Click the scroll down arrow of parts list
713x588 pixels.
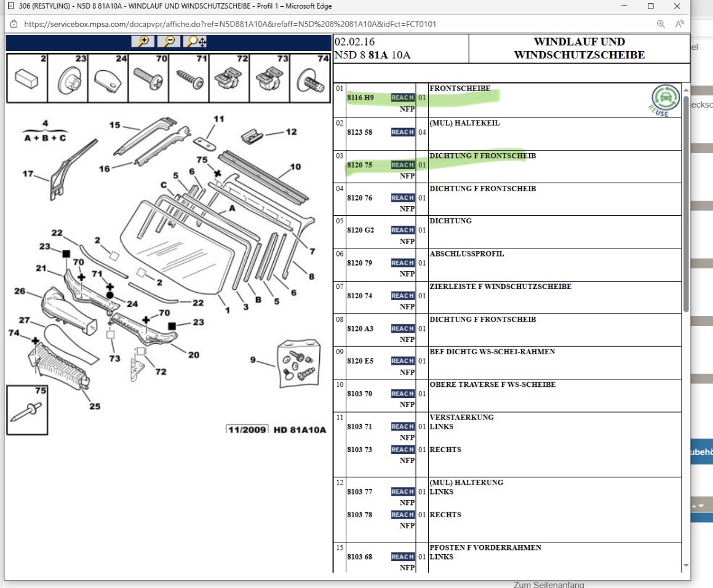pos(686,566)
